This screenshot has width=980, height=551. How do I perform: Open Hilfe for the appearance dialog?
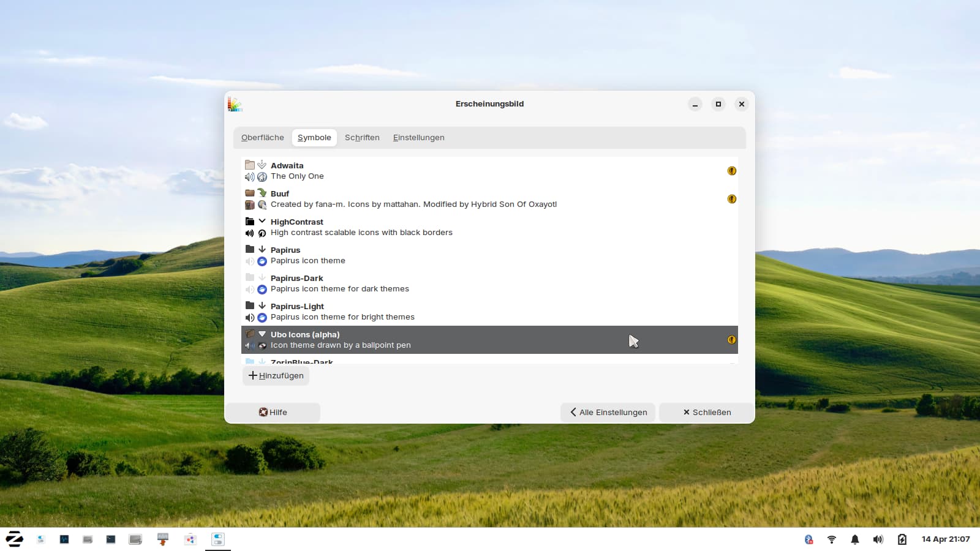coord(273,412)
